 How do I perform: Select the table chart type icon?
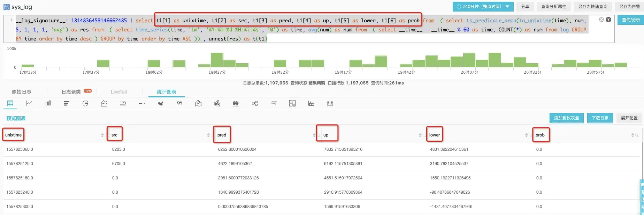pos(10,103)
